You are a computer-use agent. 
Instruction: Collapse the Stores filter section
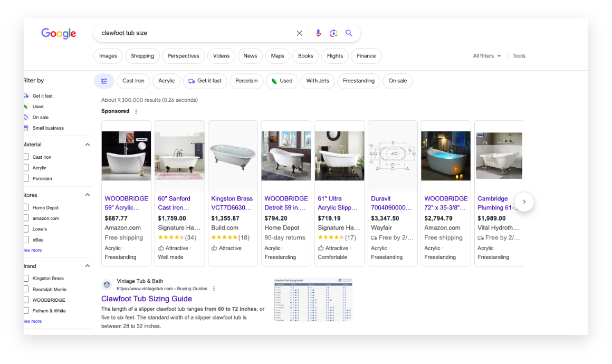(x=88, y=195)
